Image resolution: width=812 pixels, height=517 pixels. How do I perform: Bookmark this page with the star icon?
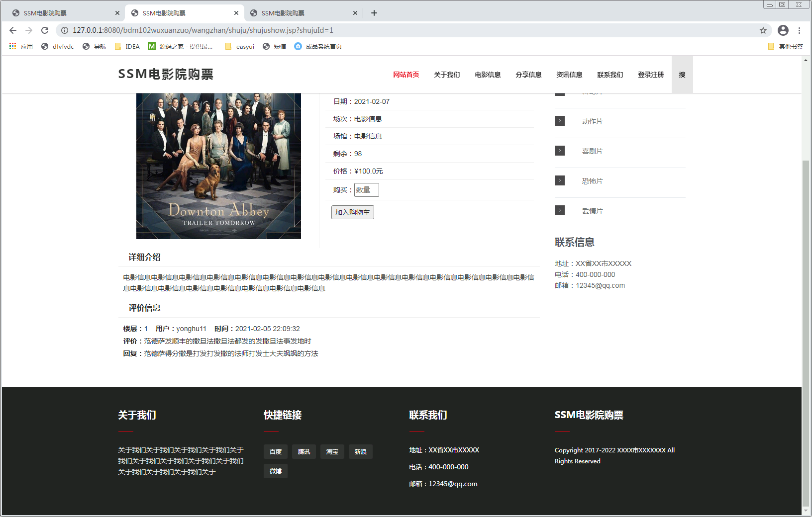pos(763,30)
